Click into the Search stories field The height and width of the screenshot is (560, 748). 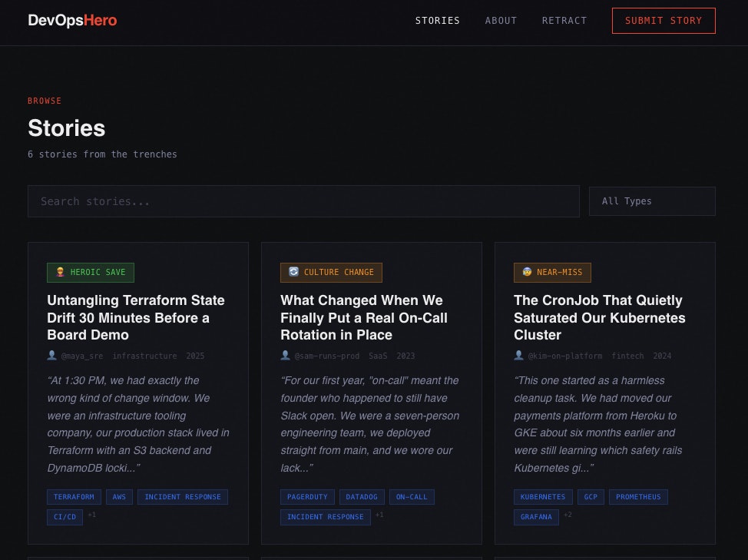pyautogui.click(x=303, y=200)
